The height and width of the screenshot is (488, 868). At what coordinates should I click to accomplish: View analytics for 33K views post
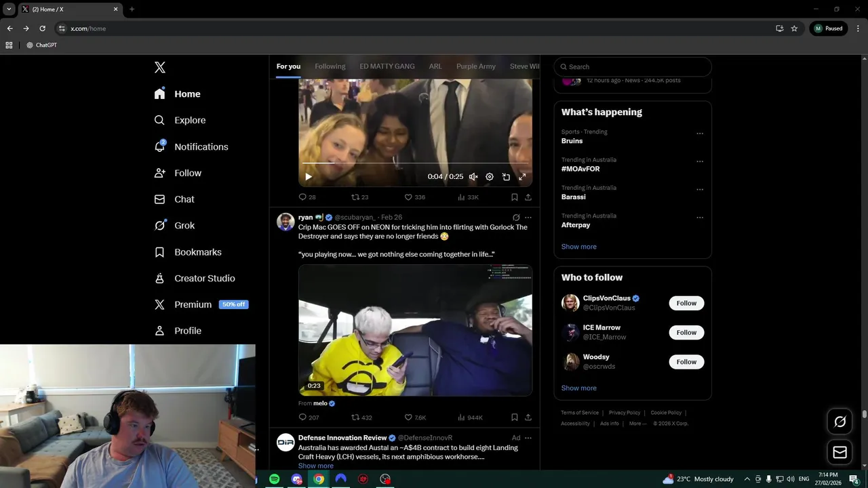point(468,197)
